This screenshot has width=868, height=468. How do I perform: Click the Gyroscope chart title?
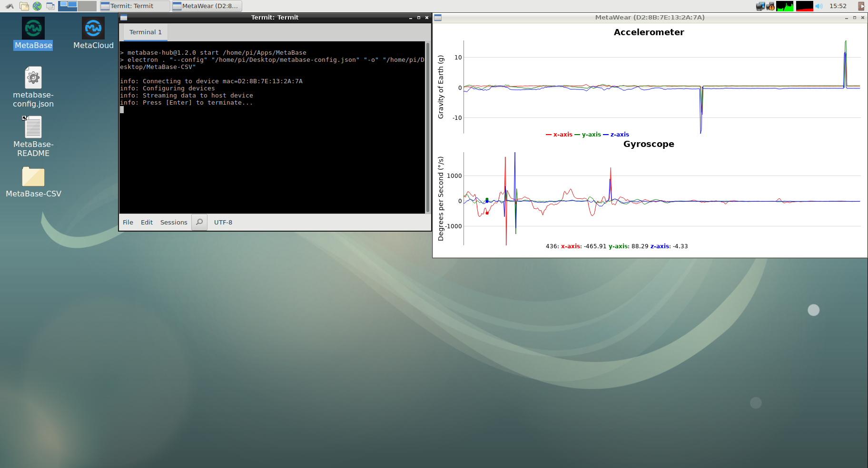pos(649,144)
